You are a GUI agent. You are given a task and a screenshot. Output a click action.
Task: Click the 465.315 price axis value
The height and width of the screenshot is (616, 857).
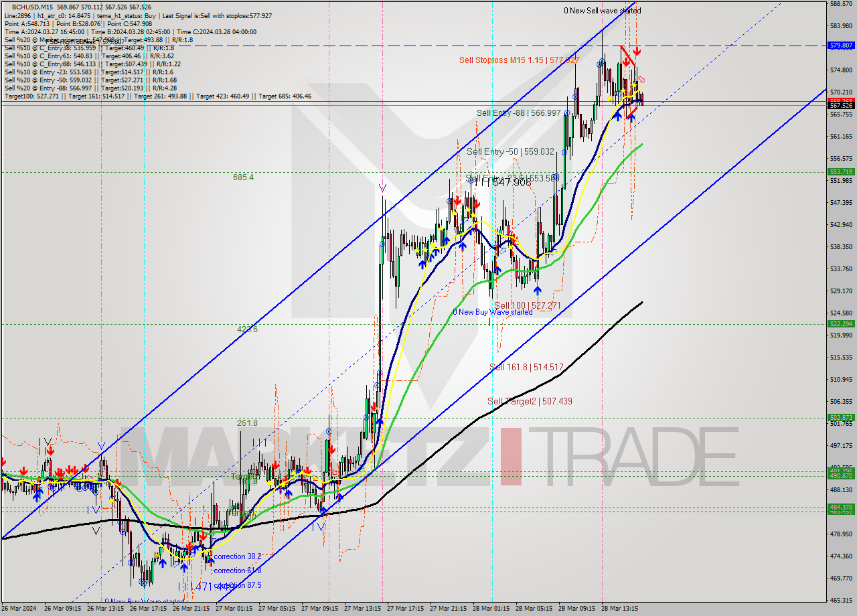[x=841, y=600]
